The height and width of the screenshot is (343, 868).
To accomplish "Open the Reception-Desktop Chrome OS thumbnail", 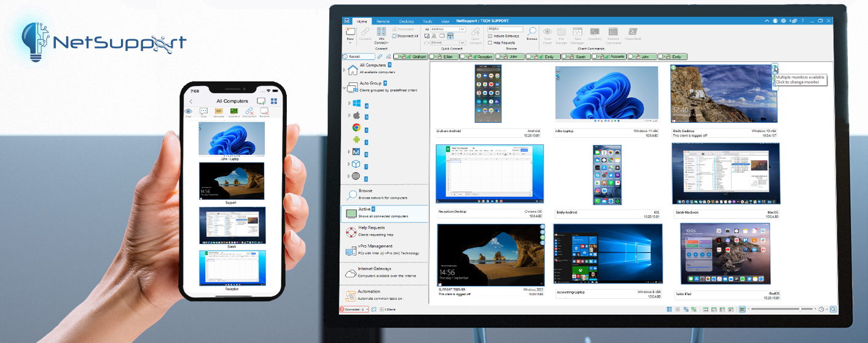I will tap(490, 173).
